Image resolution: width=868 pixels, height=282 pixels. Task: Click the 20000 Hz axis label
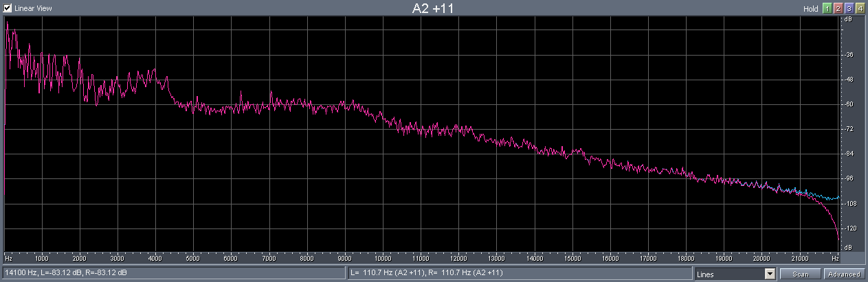click(761, 259)
